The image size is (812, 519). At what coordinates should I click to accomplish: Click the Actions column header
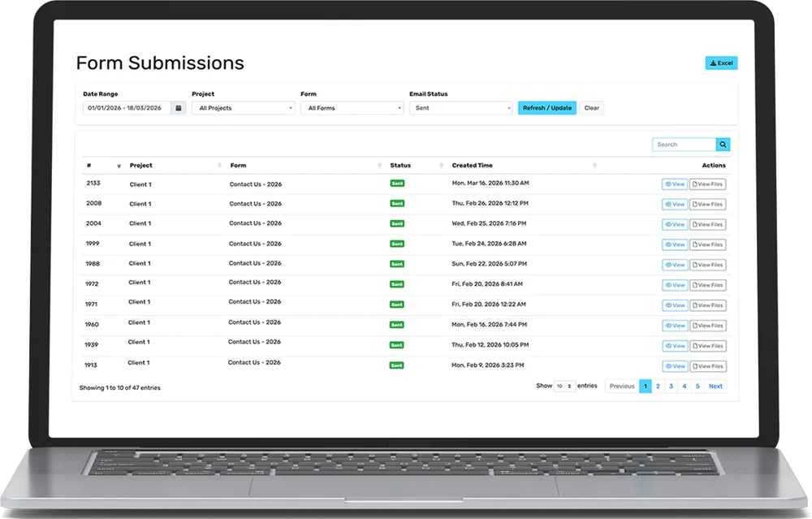coord(714,165)
